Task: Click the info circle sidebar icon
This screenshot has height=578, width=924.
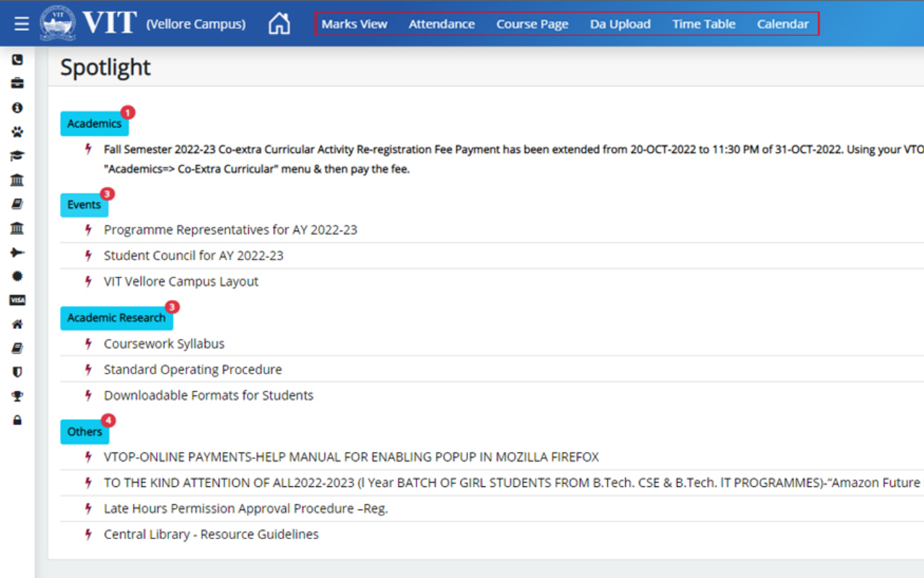Action: point(17,108)
